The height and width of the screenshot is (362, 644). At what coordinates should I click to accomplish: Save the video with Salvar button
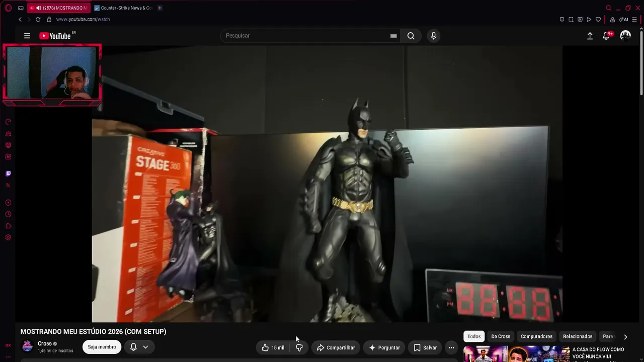[x=425, y=347]
